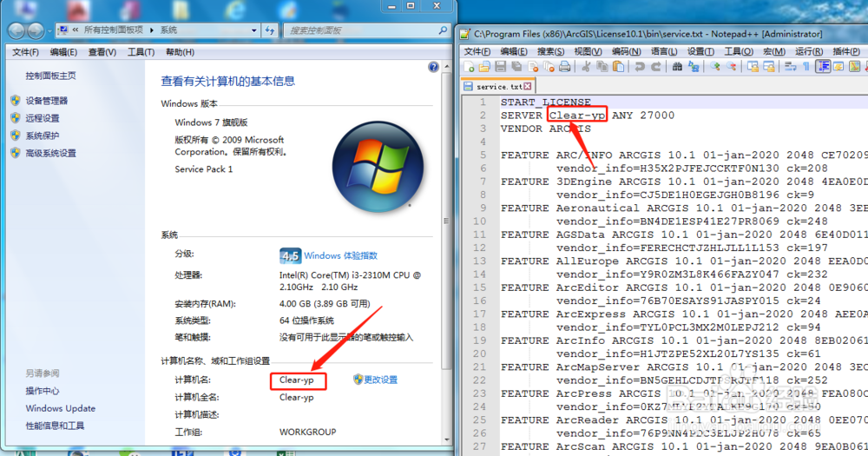Image resolution: width=868 pixels, height=456 pixels.
Task: Click the Copy icon in Notepad++ toolbar
Action: pyautogui.click(x=602, y=67)
